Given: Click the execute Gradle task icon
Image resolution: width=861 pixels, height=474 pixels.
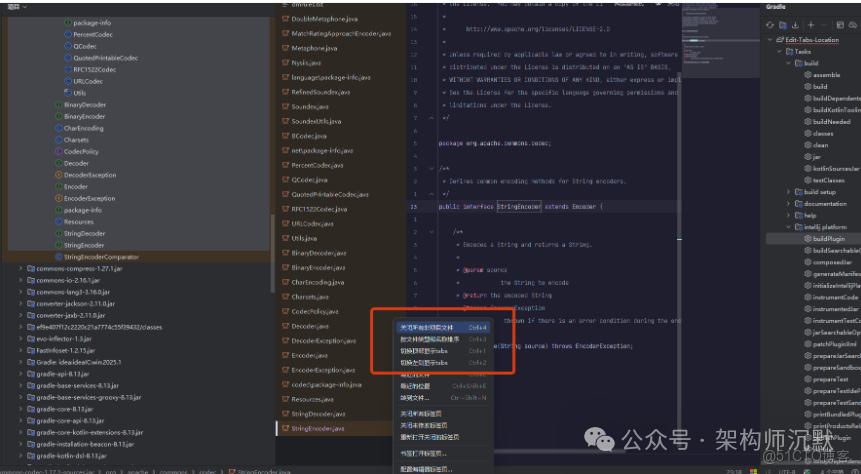Looking at the screenshot, I should pos(840,25).
